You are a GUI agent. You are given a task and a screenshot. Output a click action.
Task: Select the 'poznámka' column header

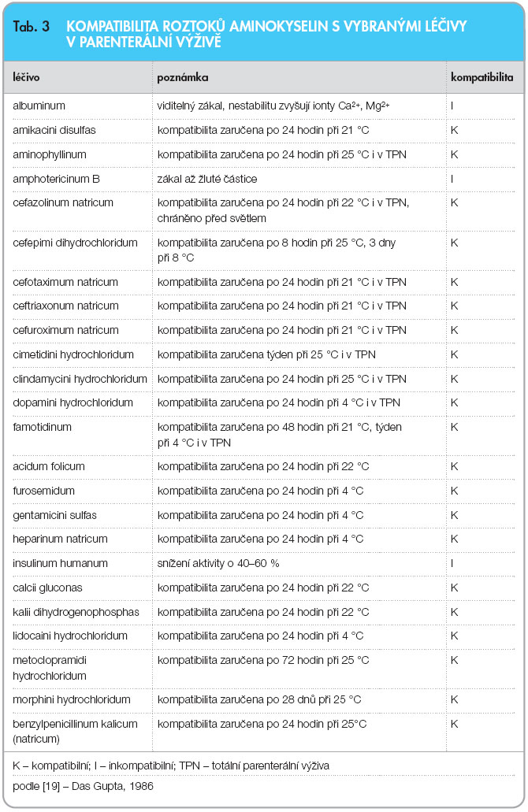182,77
